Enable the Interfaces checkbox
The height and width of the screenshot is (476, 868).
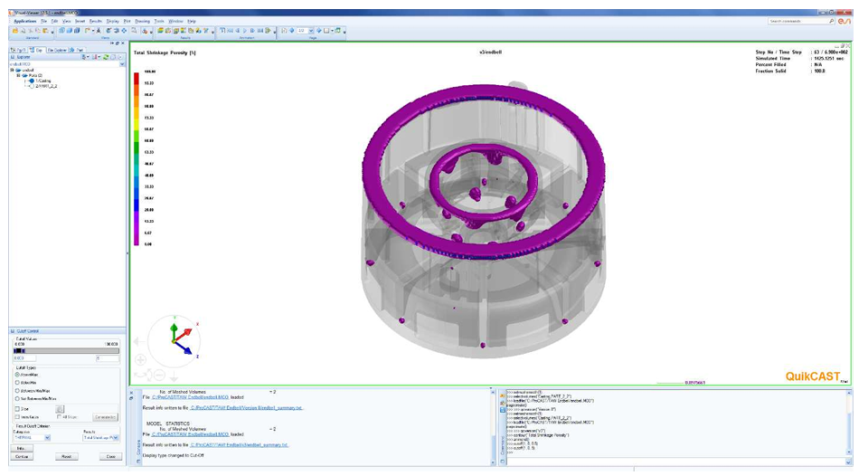[17, 416]
